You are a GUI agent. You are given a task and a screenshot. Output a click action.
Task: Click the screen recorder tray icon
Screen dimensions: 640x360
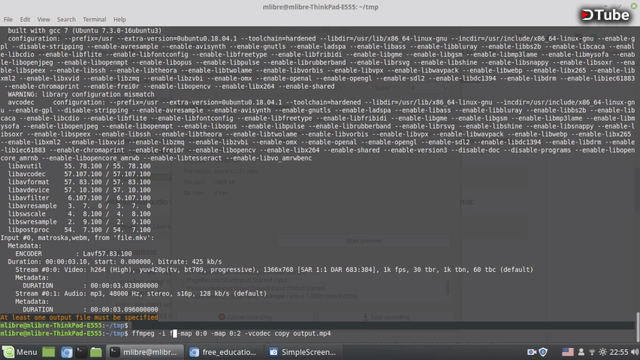531,352
